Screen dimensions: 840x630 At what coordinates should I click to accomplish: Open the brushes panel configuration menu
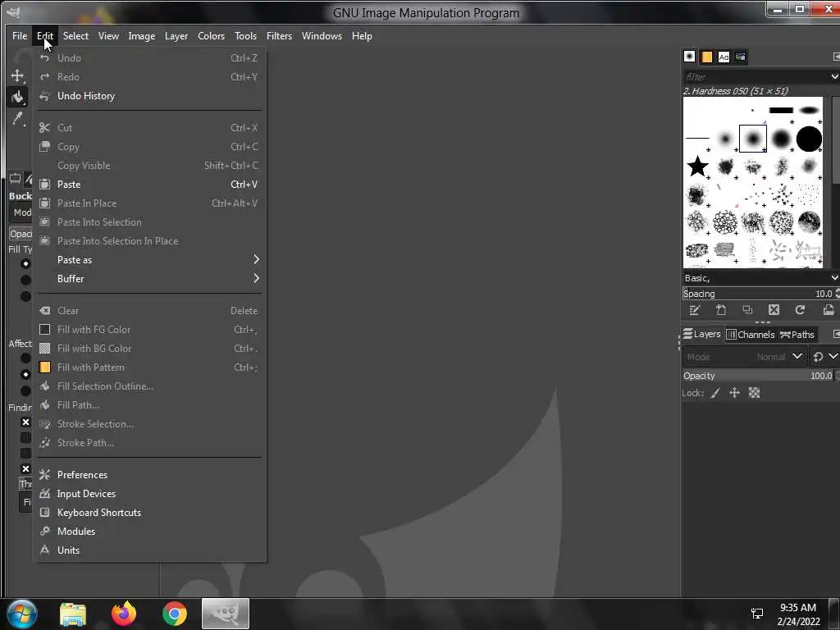click(836, 57)
